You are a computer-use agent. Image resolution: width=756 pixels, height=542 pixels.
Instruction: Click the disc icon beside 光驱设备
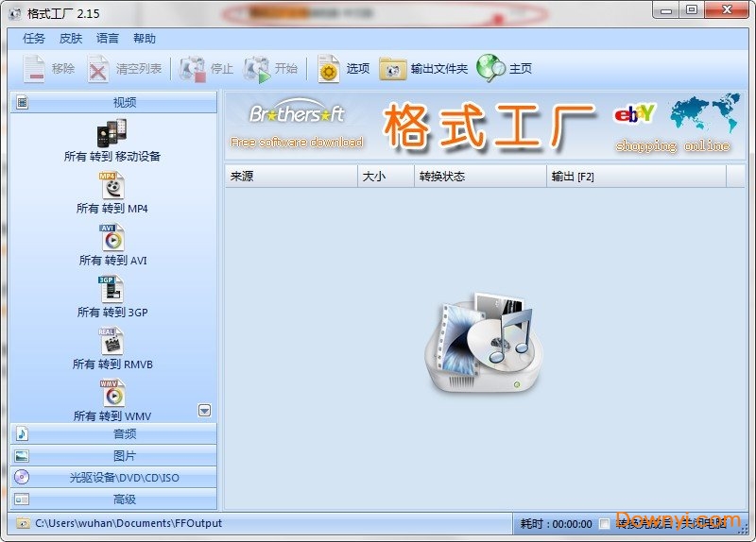[22, 477]
